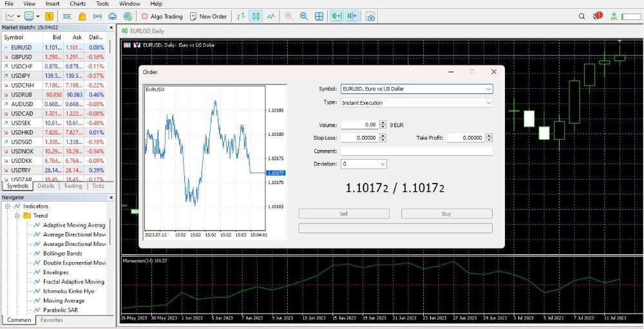Image resolution: width=644 pixels, height=329 pixels.
Task: Click the New Order button
Action: click(x=208, y=16)
